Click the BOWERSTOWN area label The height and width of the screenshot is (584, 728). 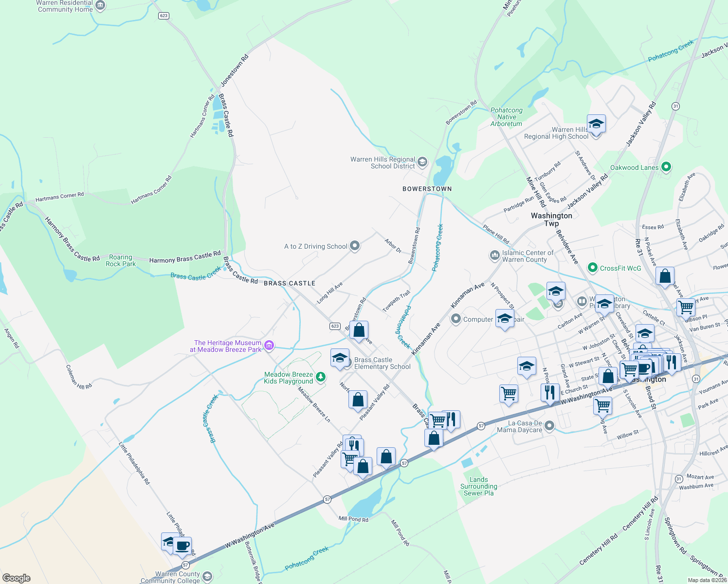(427, 189)
